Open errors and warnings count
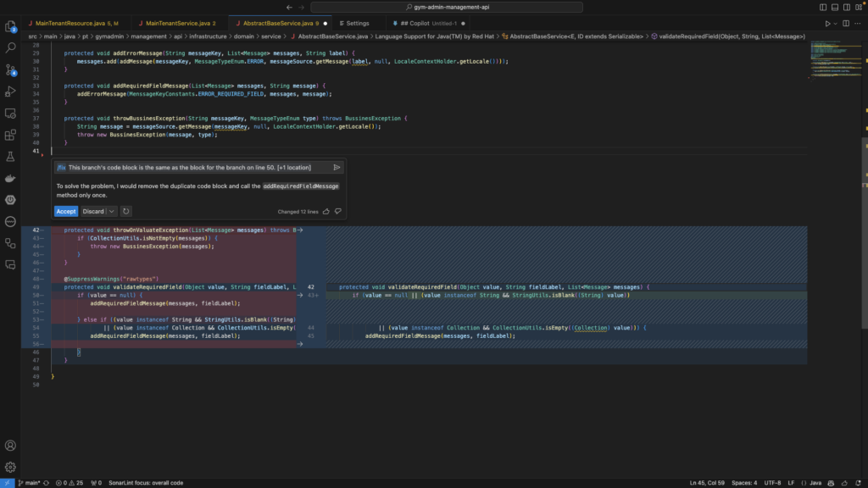868x488 pixels. coord(70,483)
